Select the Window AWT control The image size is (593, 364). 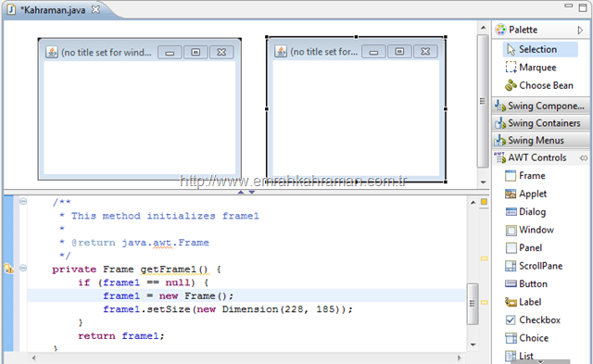tap(529, 230)
